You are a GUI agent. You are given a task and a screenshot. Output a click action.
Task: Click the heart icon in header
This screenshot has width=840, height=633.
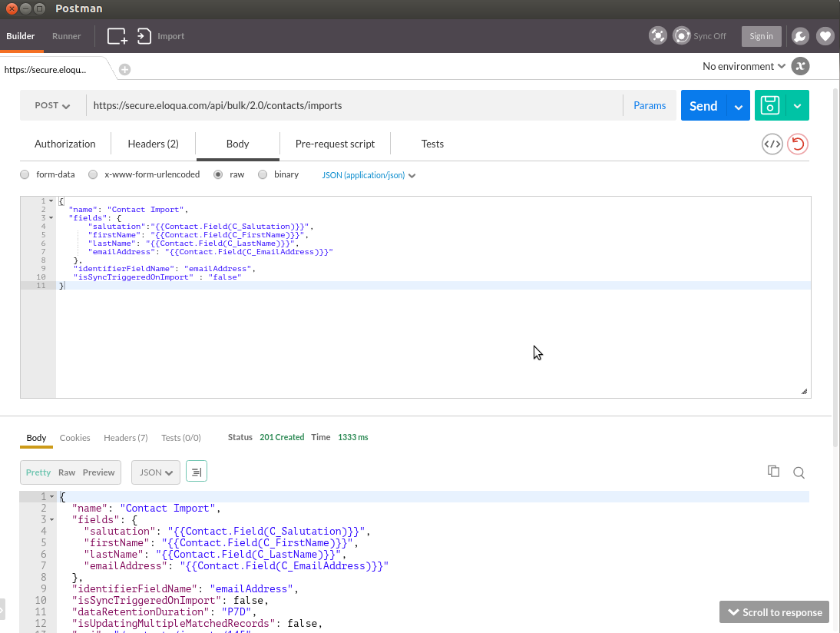point(825,36)
